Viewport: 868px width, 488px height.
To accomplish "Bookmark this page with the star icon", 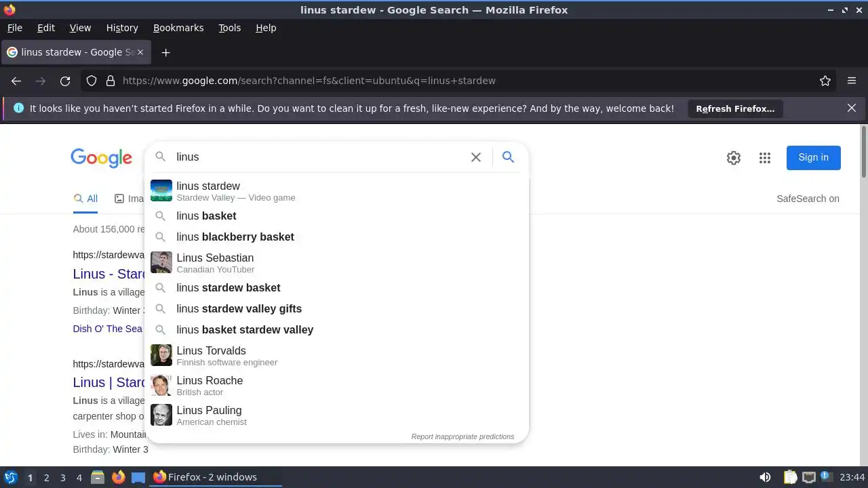I will tap(825, 81).
